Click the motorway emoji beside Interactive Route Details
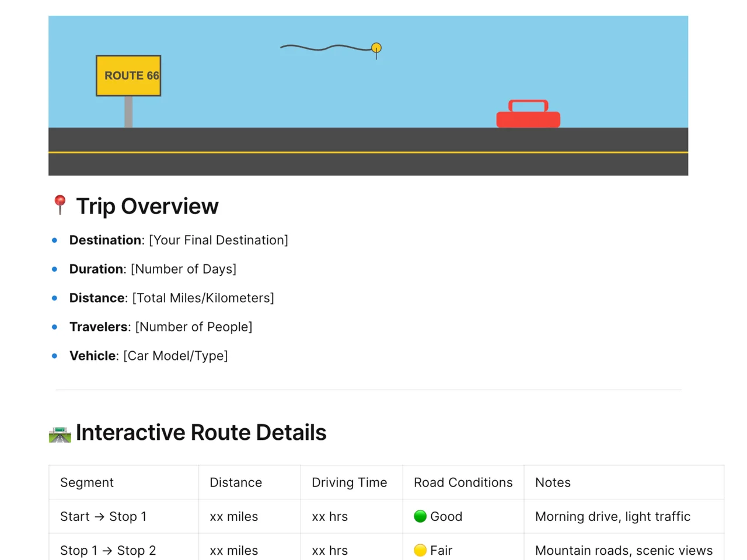 pos(60,434)
